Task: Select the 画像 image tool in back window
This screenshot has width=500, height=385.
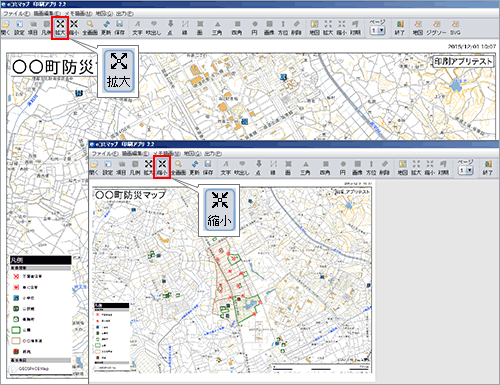Action: click(x=269, y=28)
